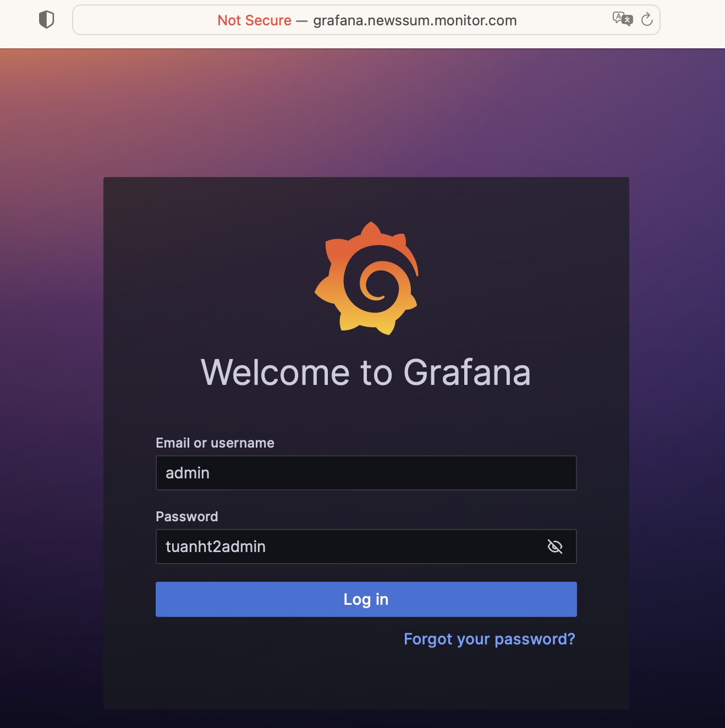This screenshot has width=725, height=728.
Task: Click the Welcome to Grafana heading
Action: point(366,372)
